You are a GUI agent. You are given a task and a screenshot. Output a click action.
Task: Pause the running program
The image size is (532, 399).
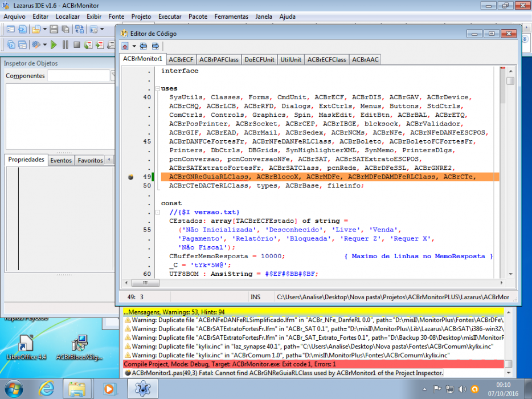pyautogui.click(x=65, y=45)
